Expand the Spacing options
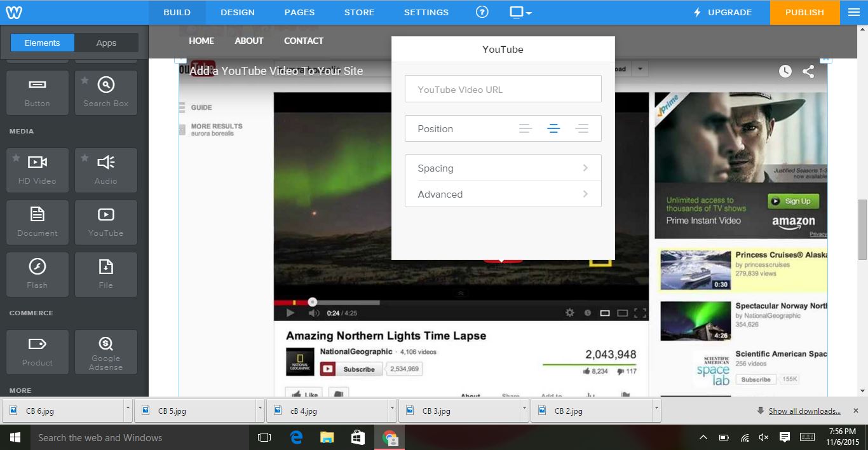The image size is (868, 450). pyautogui.click(x=503, y=168)
